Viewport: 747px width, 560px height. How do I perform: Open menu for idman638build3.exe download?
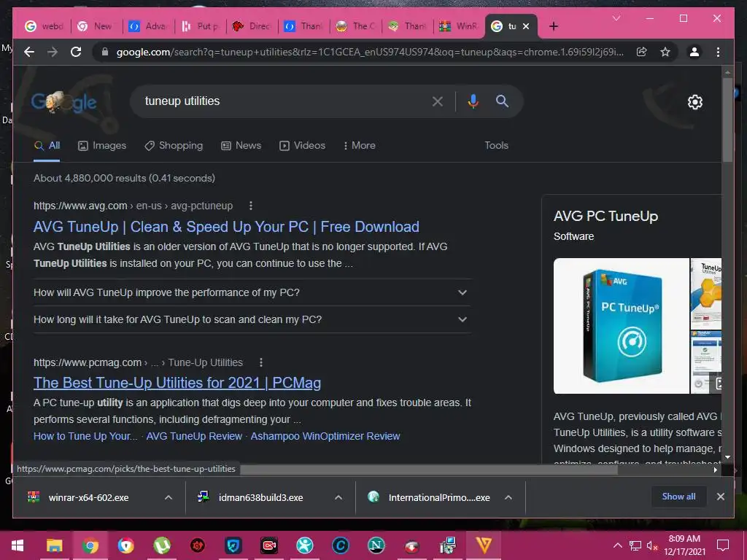click(338, 497)
